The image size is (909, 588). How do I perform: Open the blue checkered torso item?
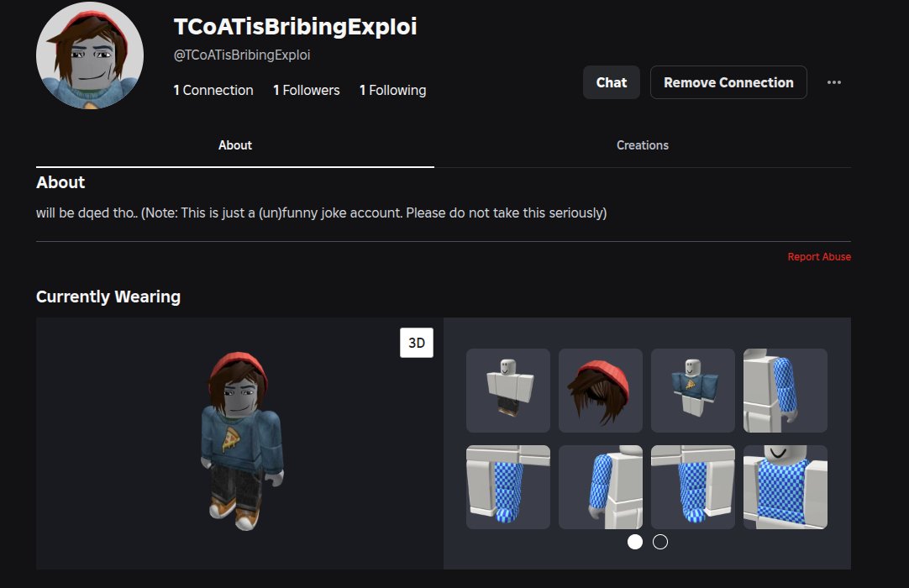tap(785, 487)
